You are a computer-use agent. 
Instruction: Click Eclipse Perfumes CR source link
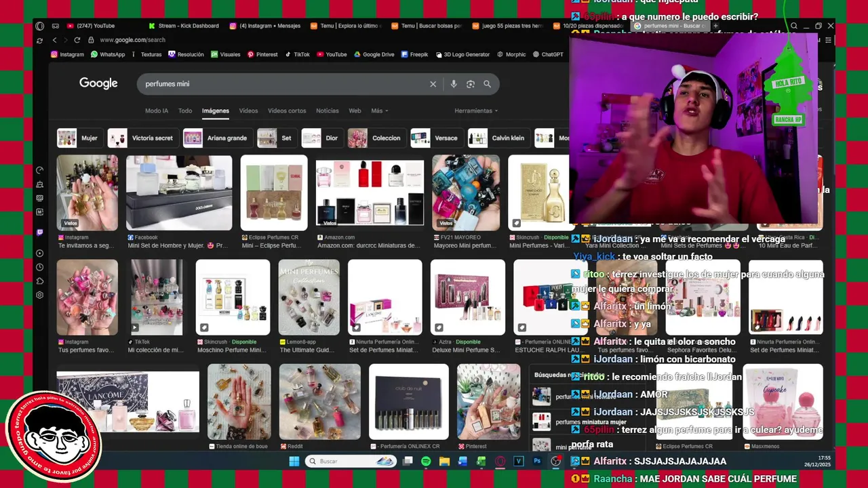coord(273,237)
